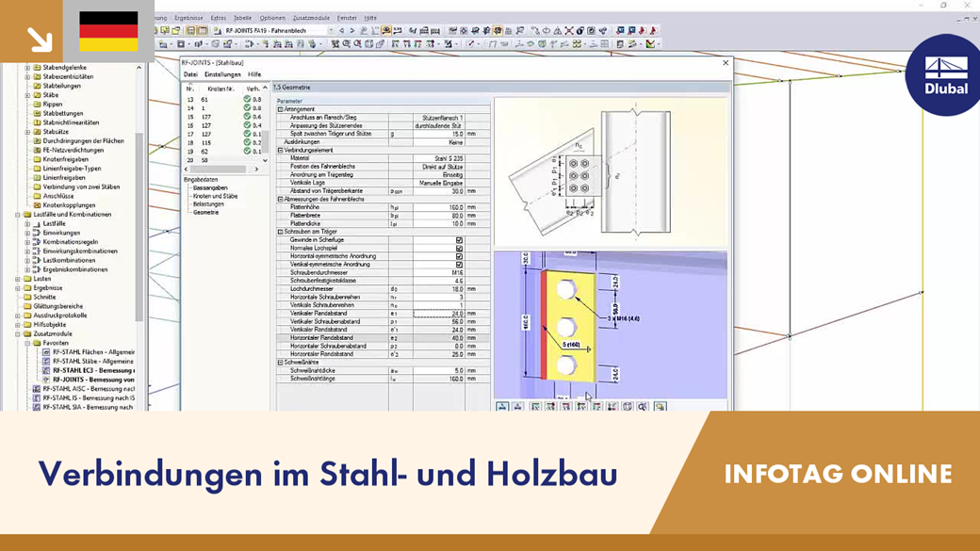Collapse the Verbindungselement parameter group
980x551 pixels.
point(281,151)
